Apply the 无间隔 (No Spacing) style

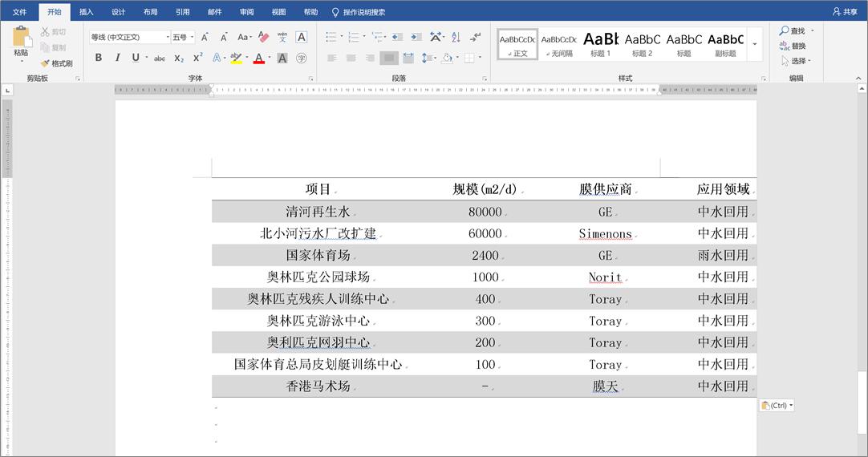coord(559,45)
